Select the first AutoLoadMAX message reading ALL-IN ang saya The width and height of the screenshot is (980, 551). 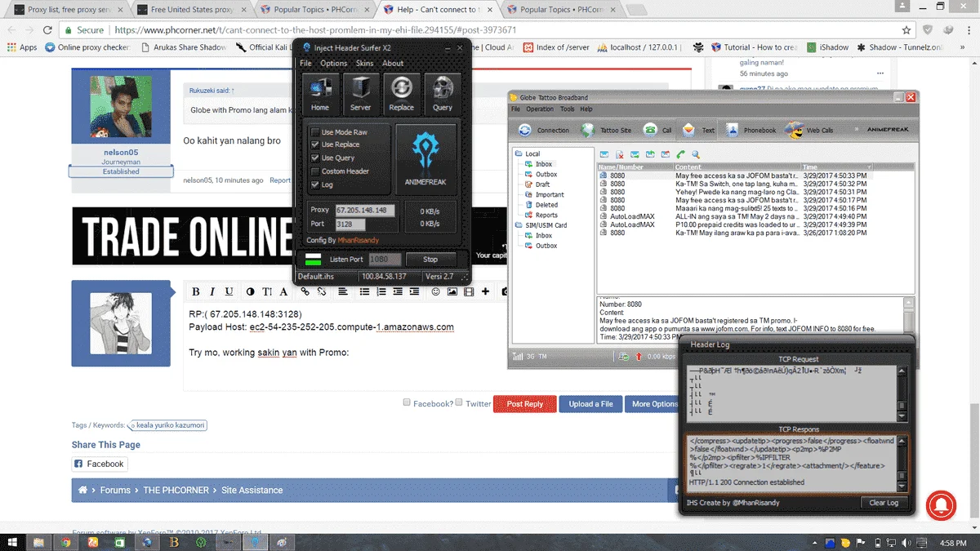734,216
